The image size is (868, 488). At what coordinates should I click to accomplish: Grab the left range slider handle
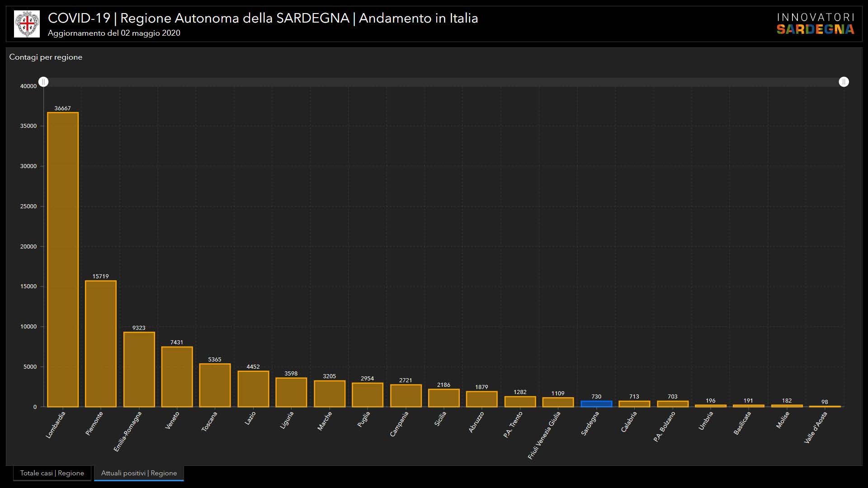click(43, 82)
